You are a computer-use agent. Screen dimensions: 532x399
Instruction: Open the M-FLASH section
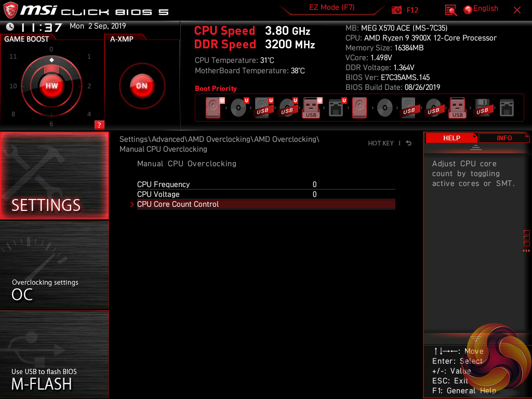click(x=54, y=354)
